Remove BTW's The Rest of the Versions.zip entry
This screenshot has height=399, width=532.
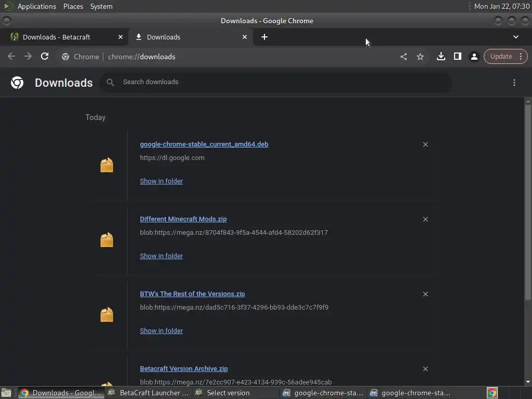click(425, 294)
